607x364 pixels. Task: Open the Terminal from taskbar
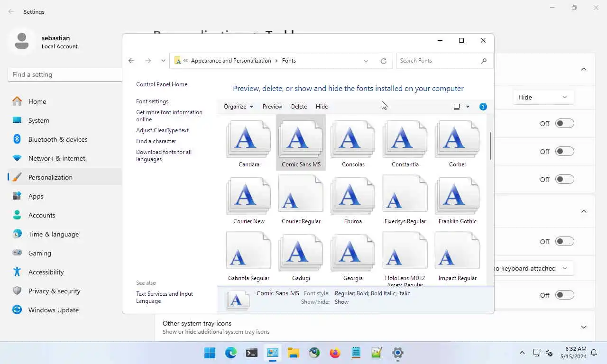[x=251, y=353]
